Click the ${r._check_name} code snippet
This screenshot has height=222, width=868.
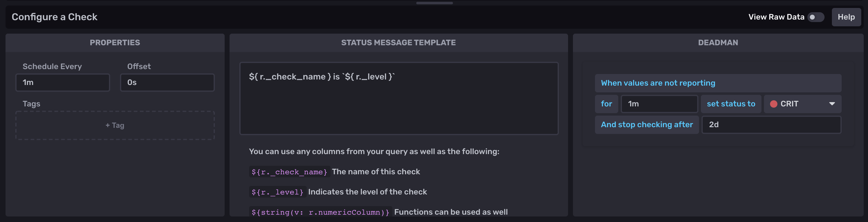[289, 172]
